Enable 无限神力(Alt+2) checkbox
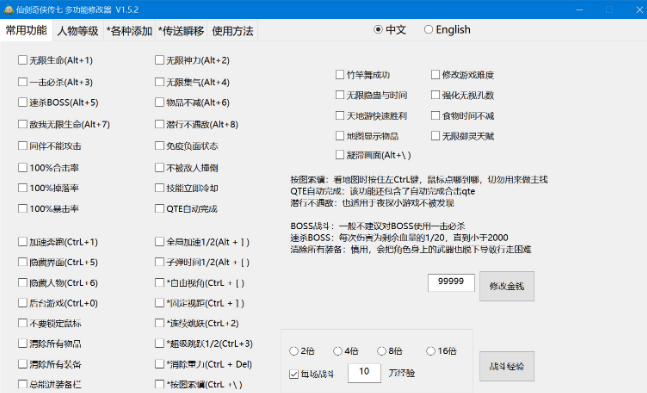The height and width of the screenshot is (393, 647). 160,60
